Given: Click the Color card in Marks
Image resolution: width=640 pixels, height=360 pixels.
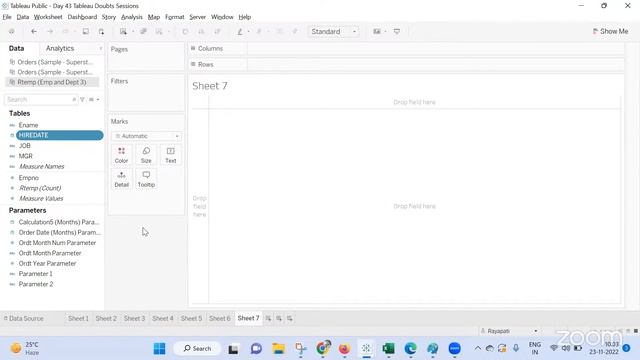Looking at the screenshot, I should (x=121, y=155).
